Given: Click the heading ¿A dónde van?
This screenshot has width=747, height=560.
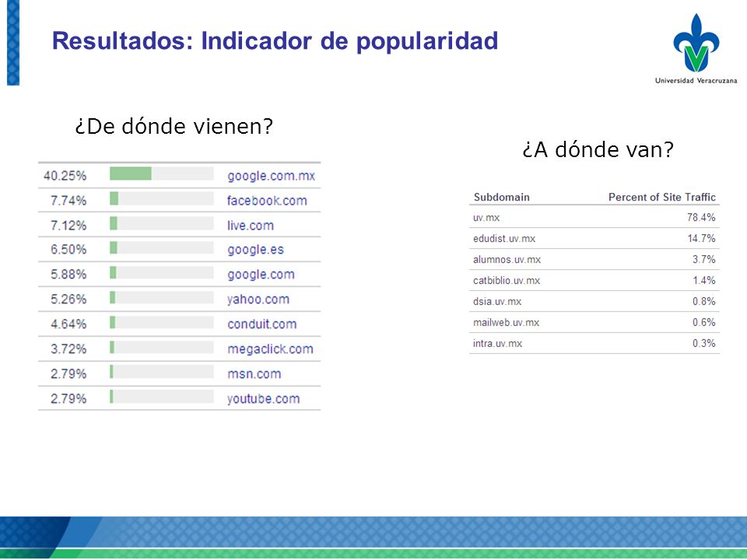Looking at the screenshot, I should coord(598,149).
